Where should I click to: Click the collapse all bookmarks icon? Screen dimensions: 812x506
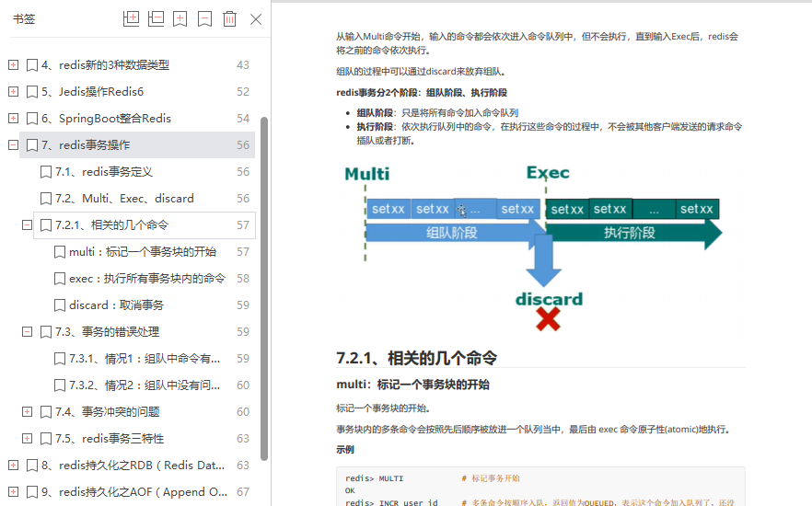156,19
